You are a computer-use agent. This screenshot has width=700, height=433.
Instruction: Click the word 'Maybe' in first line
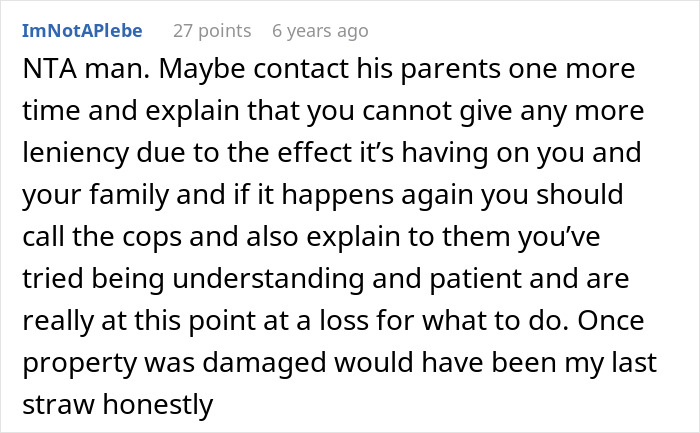[175, 74]
